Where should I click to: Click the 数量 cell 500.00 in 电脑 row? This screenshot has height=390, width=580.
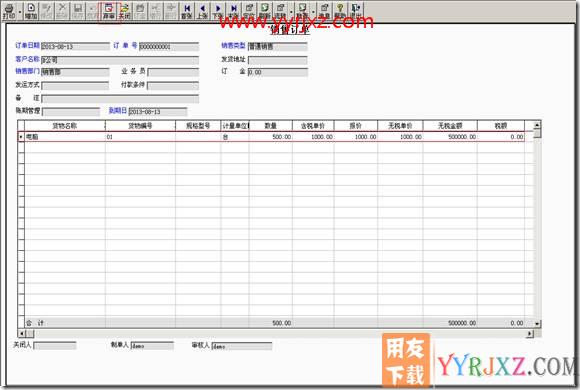[x=271, y=137]
